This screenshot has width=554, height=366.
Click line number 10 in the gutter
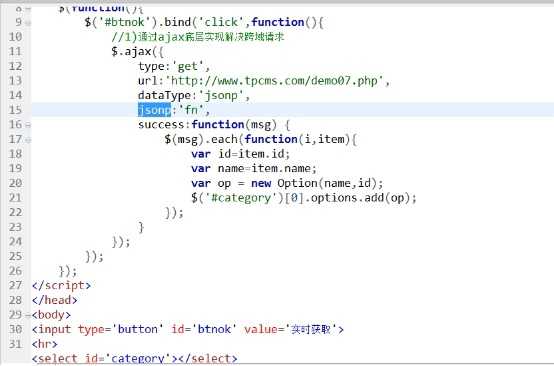[x=15, y=37]
